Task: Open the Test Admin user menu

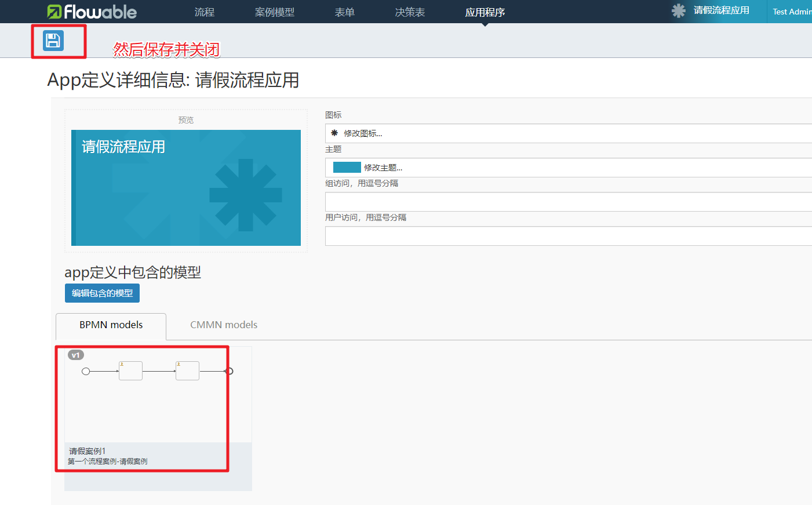Action: coord(791,12)
